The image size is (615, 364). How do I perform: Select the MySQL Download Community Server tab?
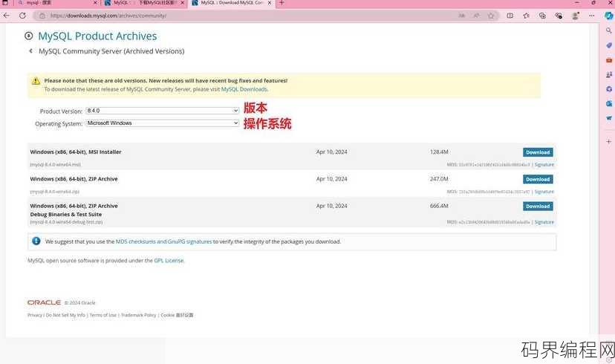(230, 3)
